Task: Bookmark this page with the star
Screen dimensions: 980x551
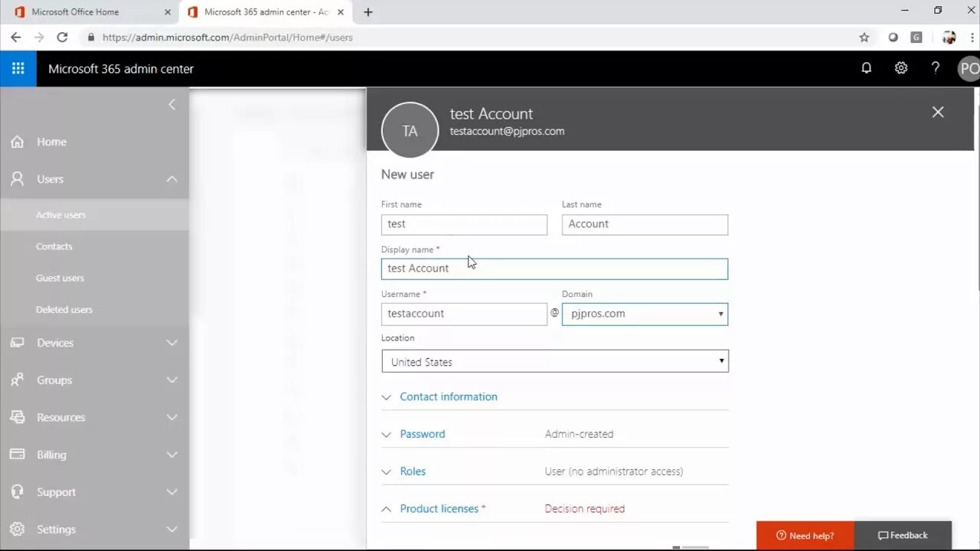Action: pos(864,37)
